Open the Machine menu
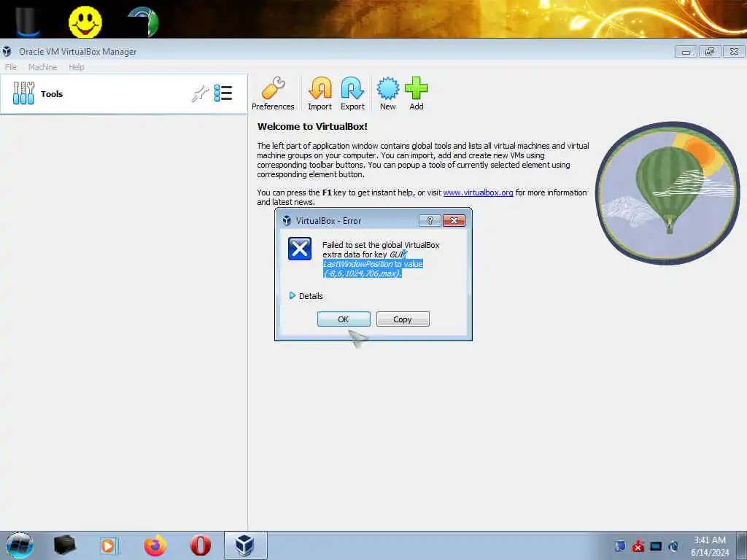 (x=42, y=67)
